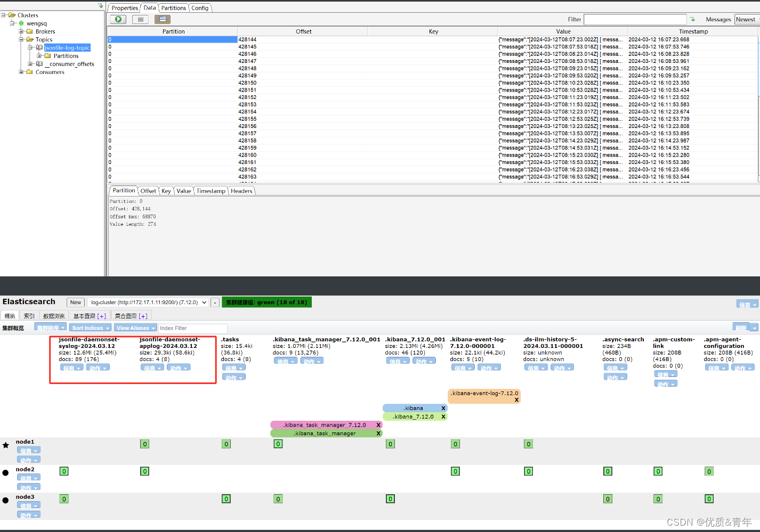This screenshot has width=760, height=532.
Task: Click node3 shard 0 under .tasks index
Action: click(x=226, y=499)
